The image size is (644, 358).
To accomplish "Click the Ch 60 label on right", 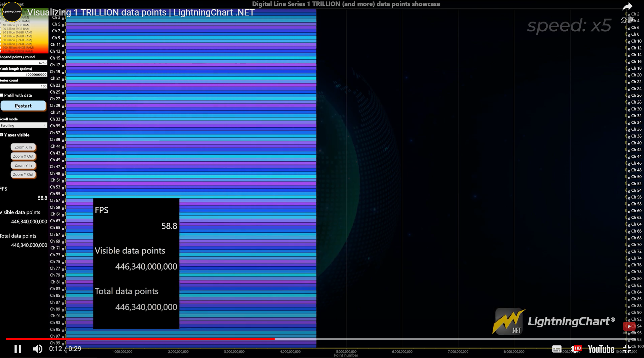I will coord(636,211).
